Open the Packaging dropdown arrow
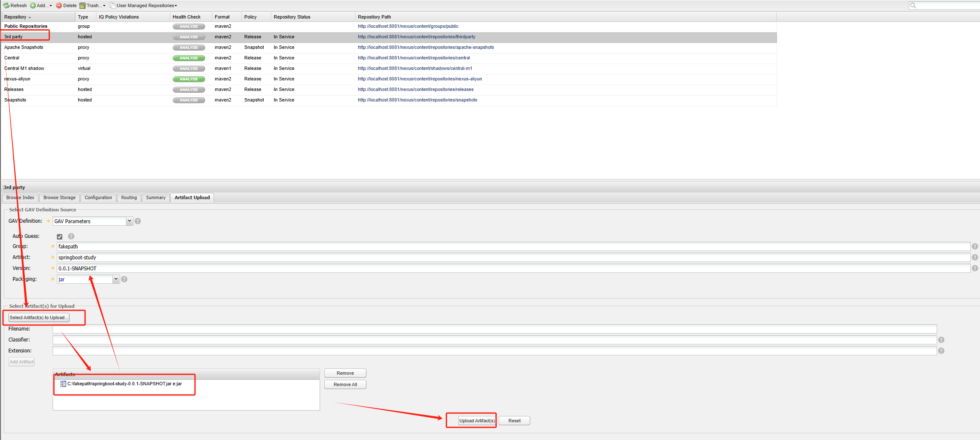Viewport: 980px width, 440px height. 116,279
